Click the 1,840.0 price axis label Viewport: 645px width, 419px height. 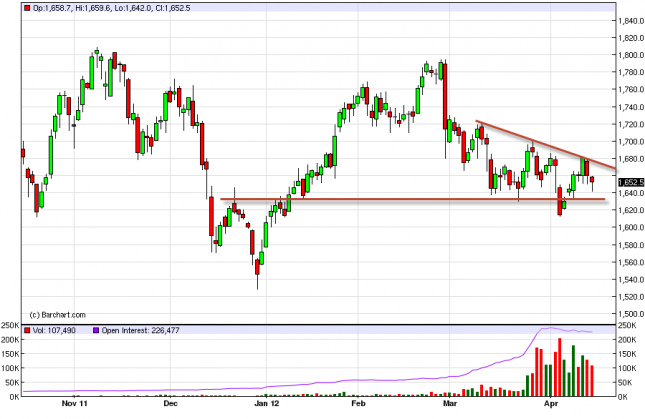click(x=631, y=21)
